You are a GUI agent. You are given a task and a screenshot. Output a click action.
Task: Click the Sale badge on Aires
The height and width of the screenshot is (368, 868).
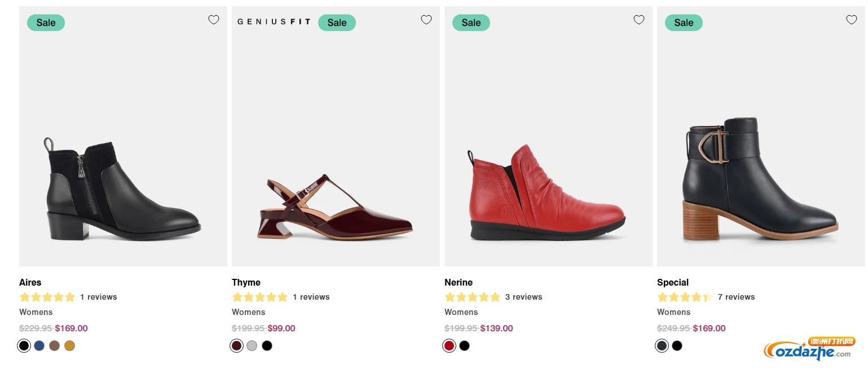46,23
